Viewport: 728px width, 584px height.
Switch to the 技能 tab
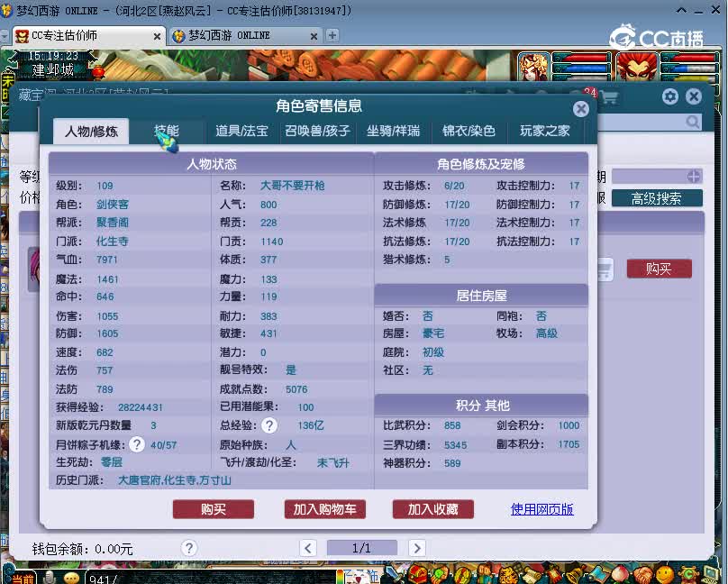[166, 131]
